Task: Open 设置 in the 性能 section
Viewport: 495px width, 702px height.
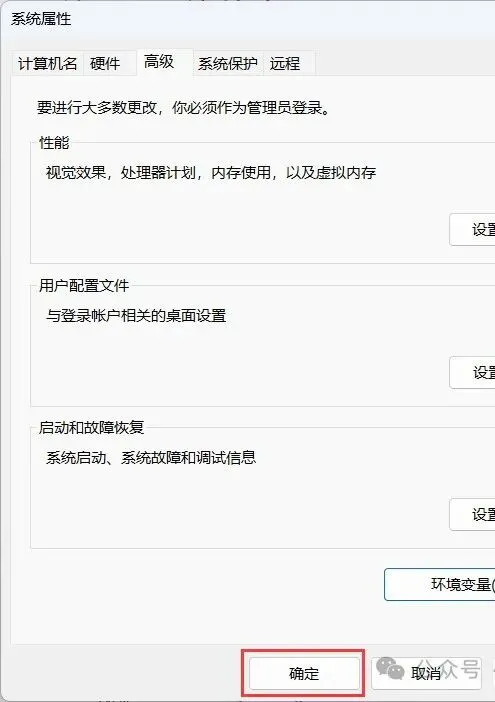Action: [x=472, y=230]
